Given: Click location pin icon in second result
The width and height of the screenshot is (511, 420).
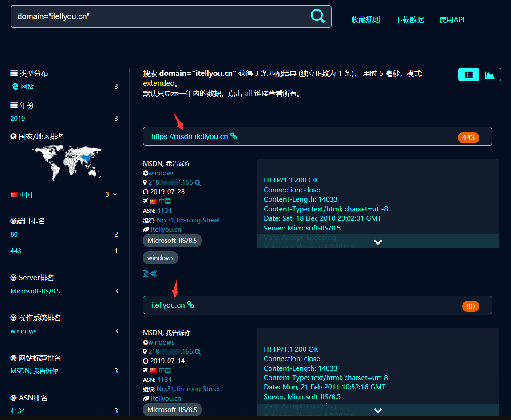Looking at the screenshot, I should [145, 352].
